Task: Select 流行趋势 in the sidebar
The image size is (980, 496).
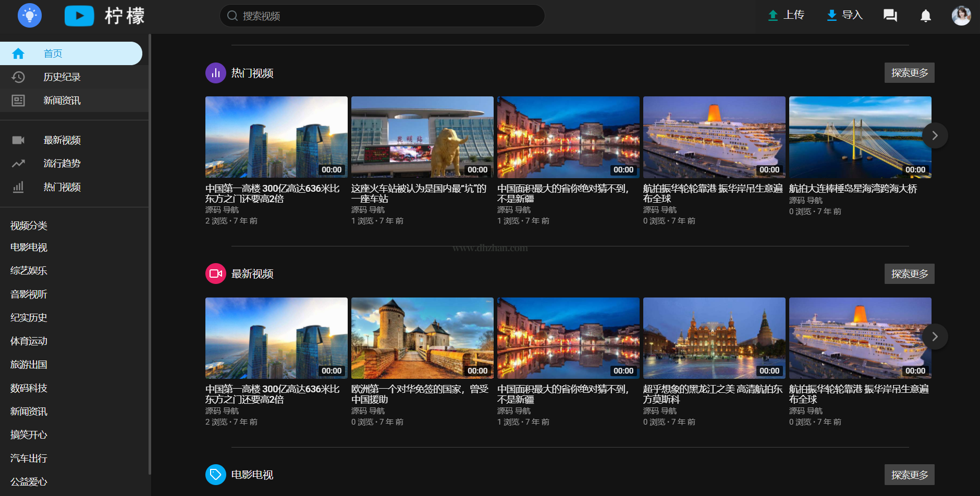Action: [62, 164]
